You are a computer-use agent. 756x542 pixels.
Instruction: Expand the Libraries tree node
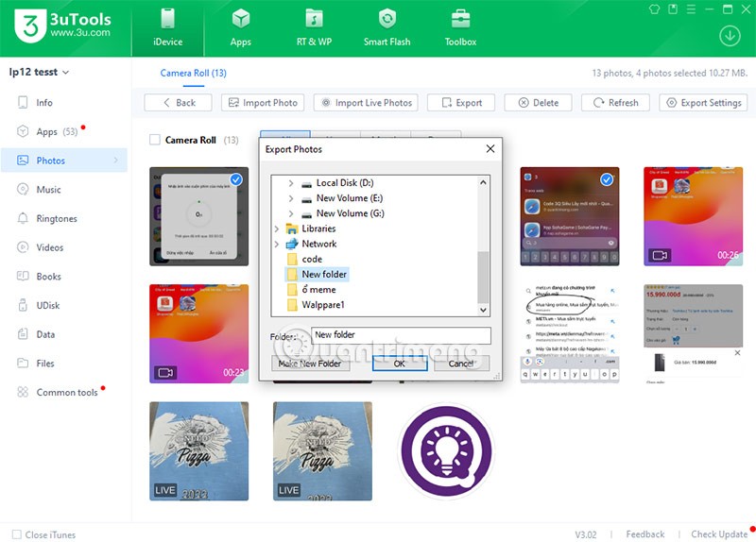tap(276, 229)
